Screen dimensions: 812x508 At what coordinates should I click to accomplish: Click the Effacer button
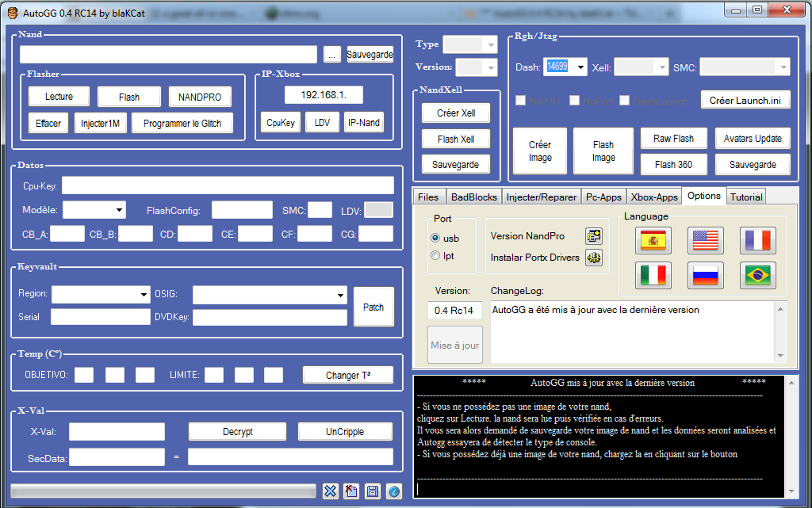pos(48,123)
